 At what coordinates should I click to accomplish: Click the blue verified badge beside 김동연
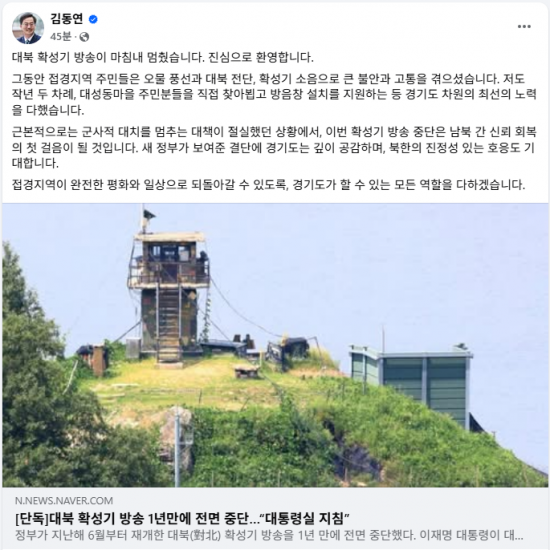point(93,19)
